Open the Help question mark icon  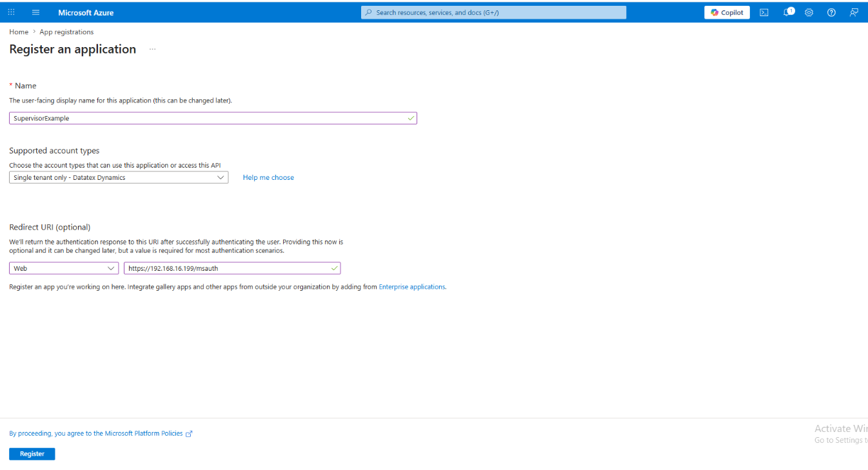pyautogui.click(x=831, y=12)
